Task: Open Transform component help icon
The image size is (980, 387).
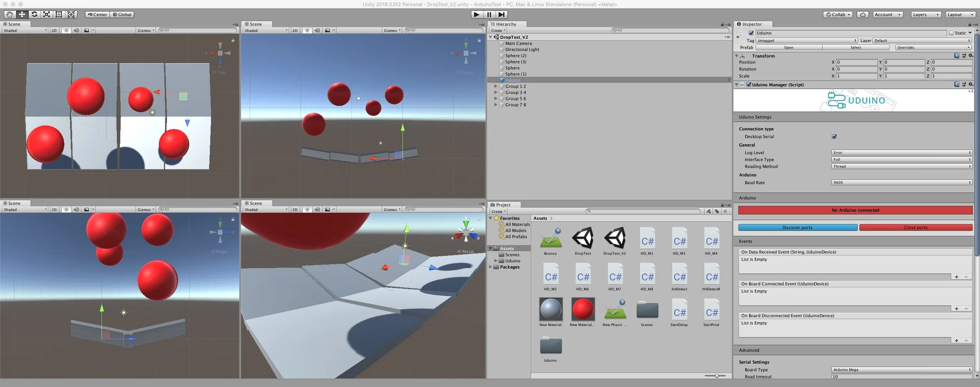Action: (956, 56)
